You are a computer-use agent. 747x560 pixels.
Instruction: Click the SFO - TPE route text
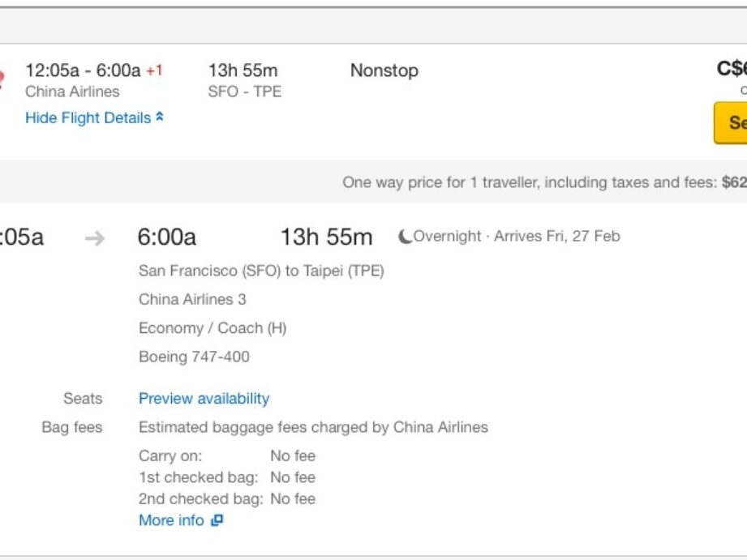coord(244,92)
